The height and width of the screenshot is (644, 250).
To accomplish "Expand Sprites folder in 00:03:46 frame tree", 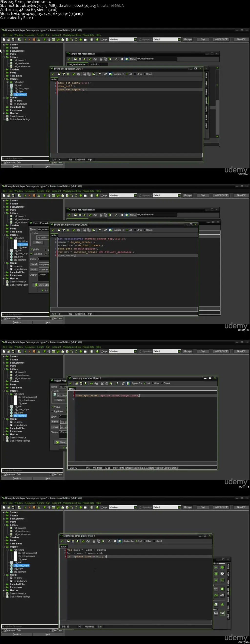I will pyautogui.click(x=3, y=45).
